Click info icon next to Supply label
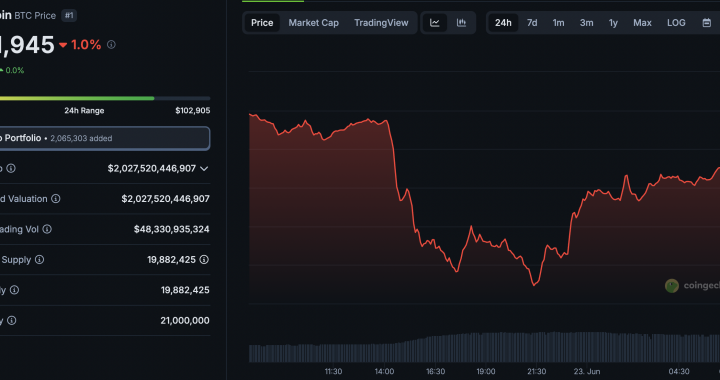 tap(39, 260)
